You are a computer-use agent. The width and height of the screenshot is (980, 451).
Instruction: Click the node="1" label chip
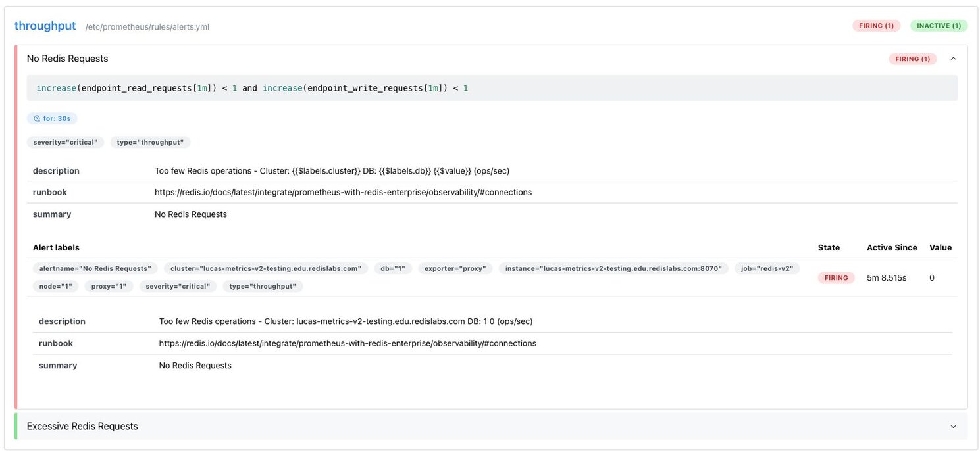pos(56,286)
